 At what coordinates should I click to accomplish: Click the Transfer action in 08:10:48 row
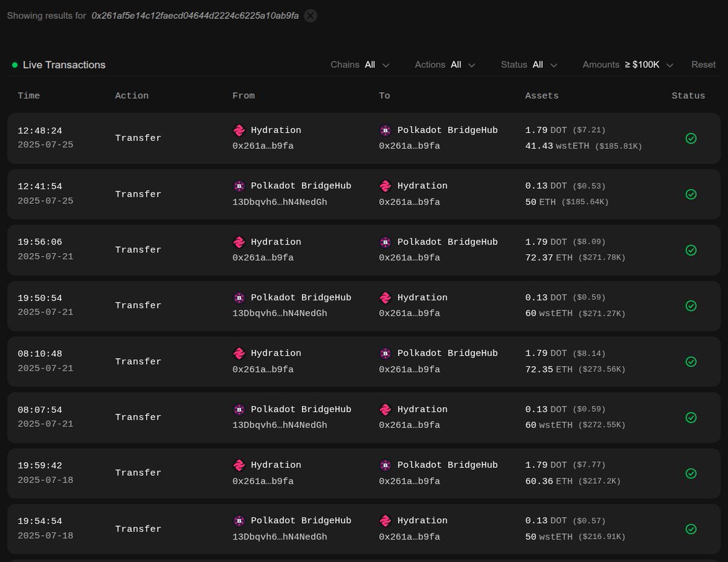(x=138, y=362)
